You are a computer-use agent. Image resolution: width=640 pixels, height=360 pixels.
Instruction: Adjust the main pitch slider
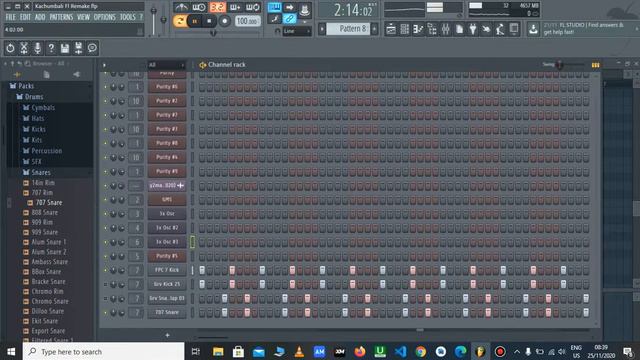(x=163, y=20)
